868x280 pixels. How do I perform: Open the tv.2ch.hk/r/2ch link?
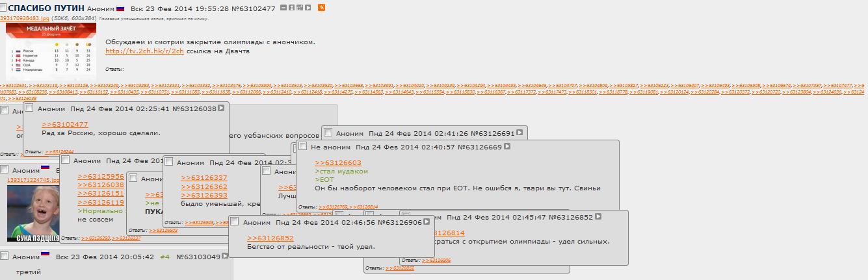click(x=144, y=51)
